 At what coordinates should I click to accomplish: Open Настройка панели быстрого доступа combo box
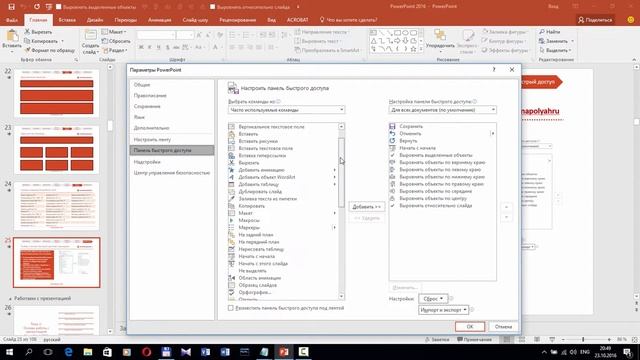(x=442, y=110)
